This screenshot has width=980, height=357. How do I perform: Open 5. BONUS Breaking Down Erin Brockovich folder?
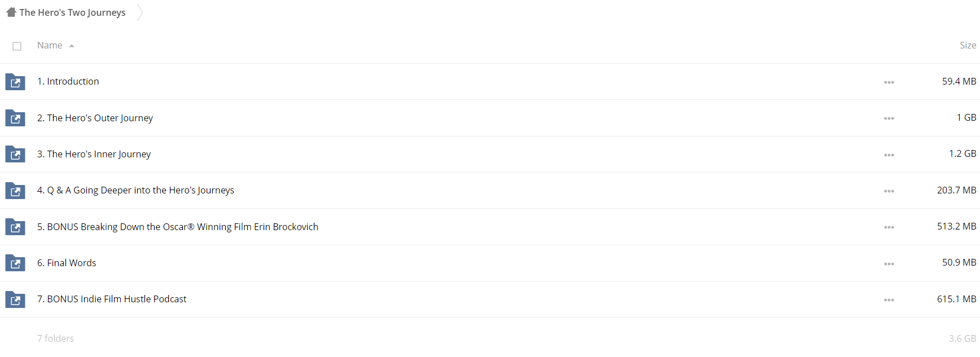[x=178, y=227]
